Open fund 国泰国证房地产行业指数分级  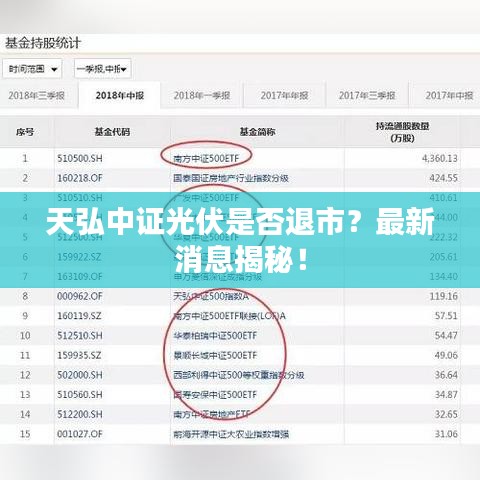pos(231,178)
